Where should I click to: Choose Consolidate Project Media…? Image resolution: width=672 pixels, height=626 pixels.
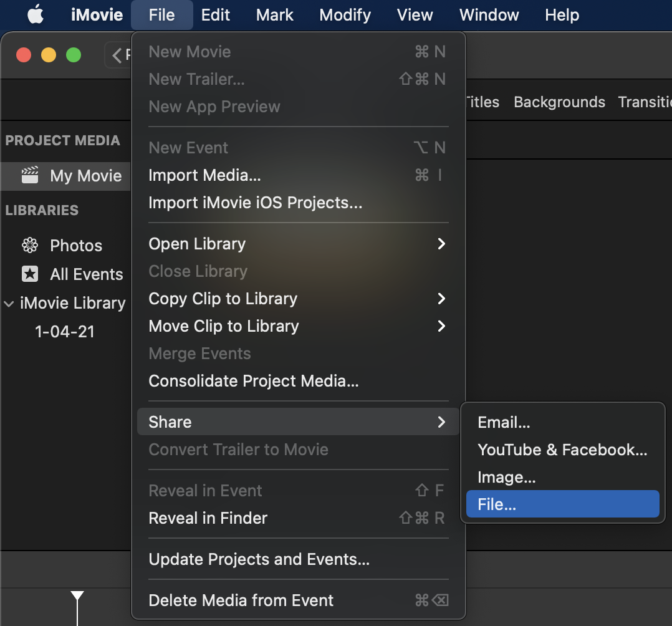pos(298,381)
